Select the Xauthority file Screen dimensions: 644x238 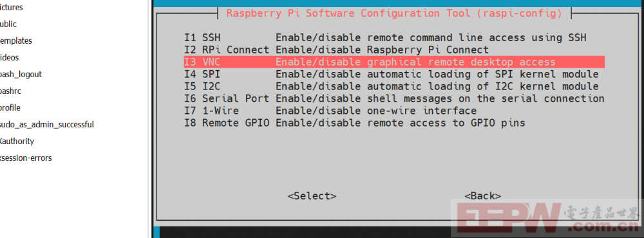17,141
